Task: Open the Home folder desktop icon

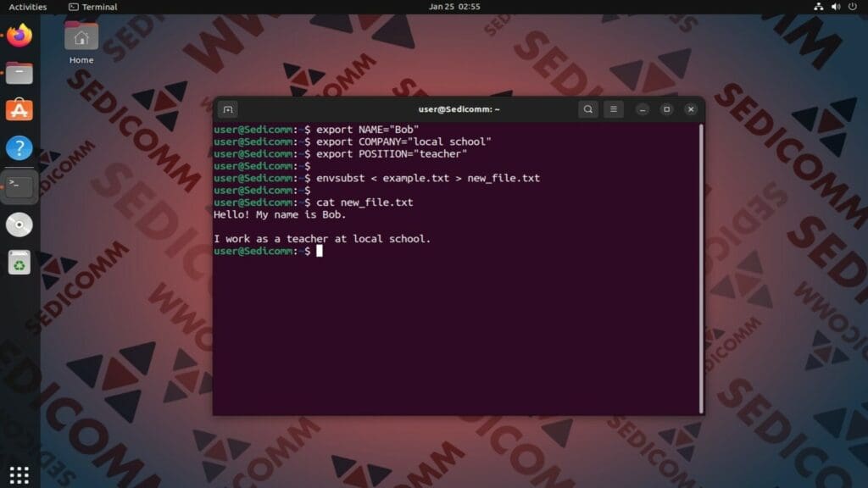Action: pyautogui.click(x=81, y=42)
